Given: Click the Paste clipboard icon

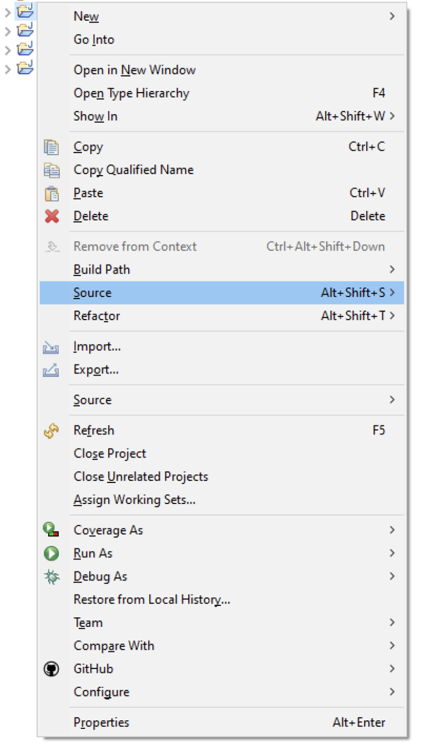Looking at the screenshot, I should (x=52, y=193).
